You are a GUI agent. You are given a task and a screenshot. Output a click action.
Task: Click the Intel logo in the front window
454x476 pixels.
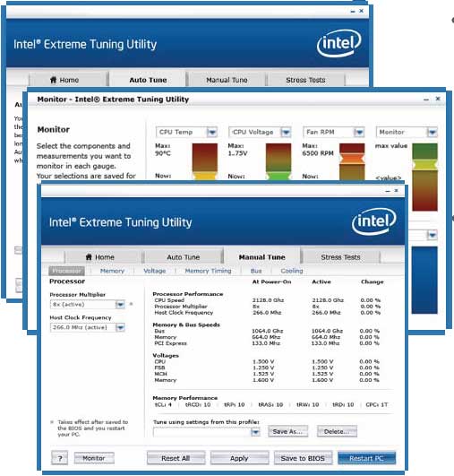coord(373,222)
